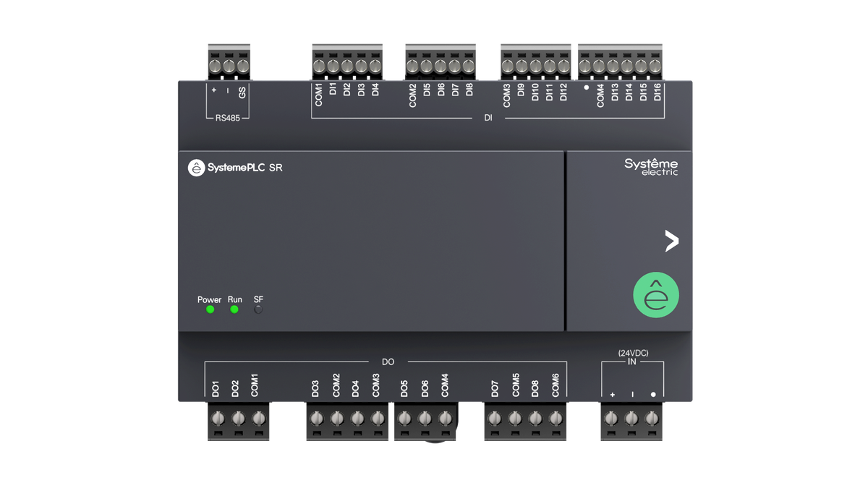868x488 pixels.
Task: Click the COM2 label beside DI5
Action: point(413,95)
